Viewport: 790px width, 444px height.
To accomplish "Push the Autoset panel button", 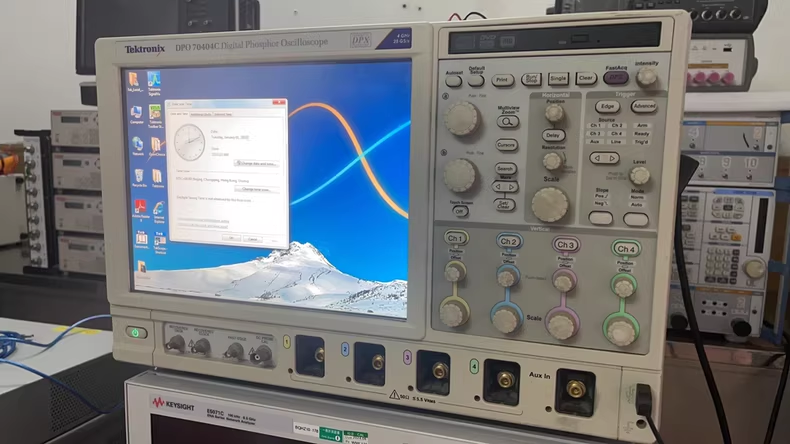I will coord(454,81).
